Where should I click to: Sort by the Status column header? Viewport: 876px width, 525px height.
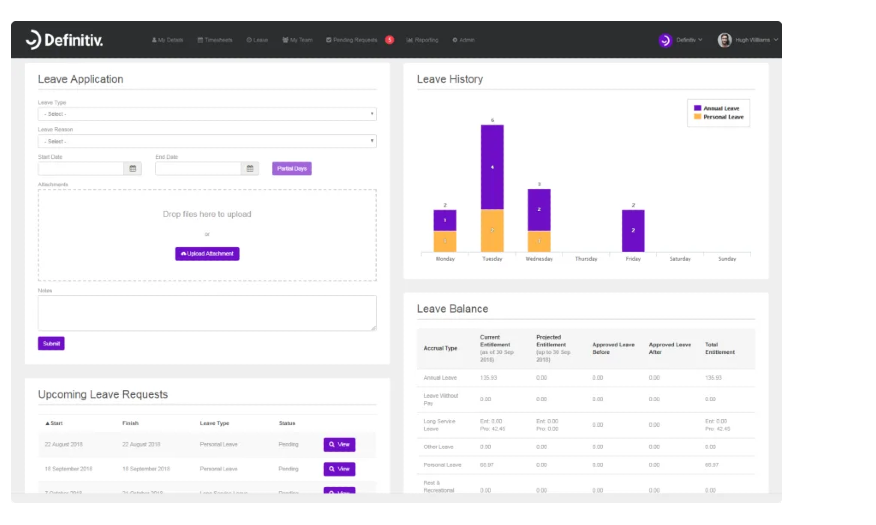click(x=287, y=423)
